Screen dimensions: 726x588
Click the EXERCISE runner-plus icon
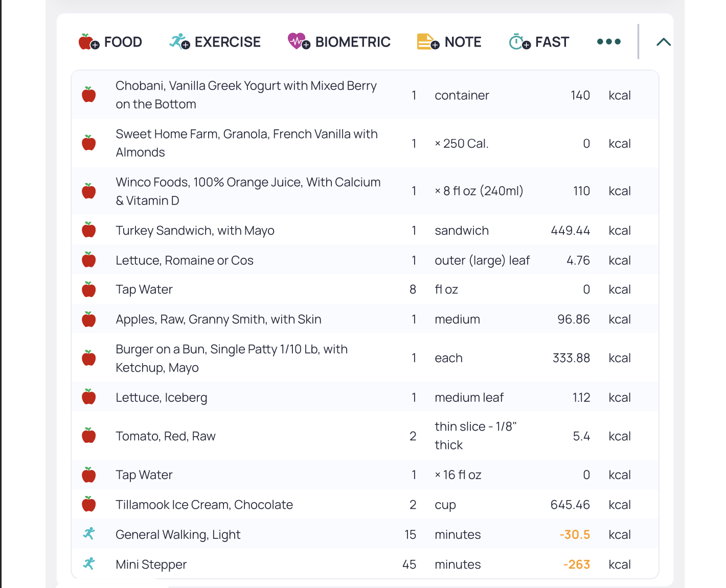click(x=178, y=41)
